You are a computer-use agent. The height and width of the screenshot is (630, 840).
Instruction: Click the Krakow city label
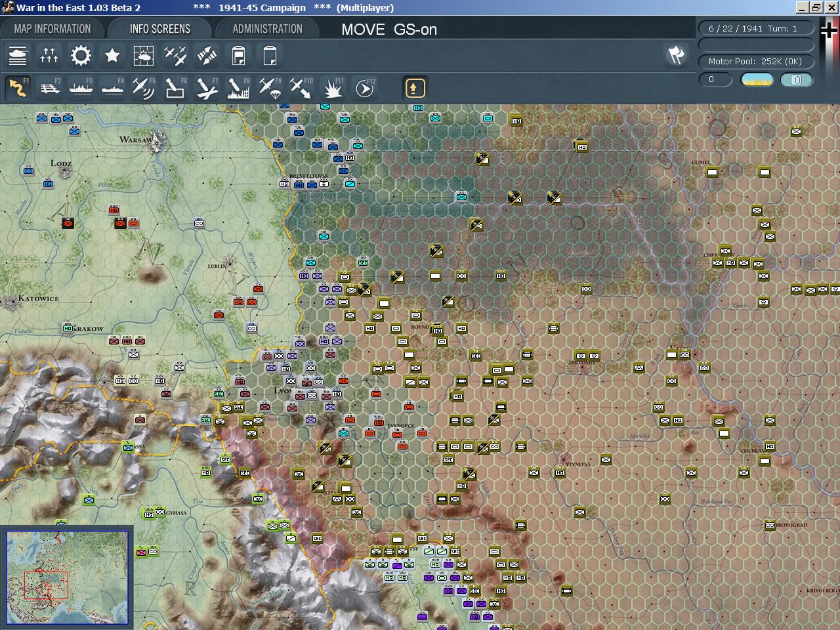[88, 329]
